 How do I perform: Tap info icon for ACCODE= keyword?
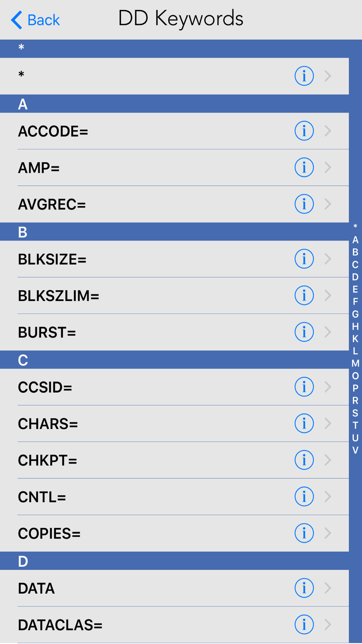click(304, 131)
